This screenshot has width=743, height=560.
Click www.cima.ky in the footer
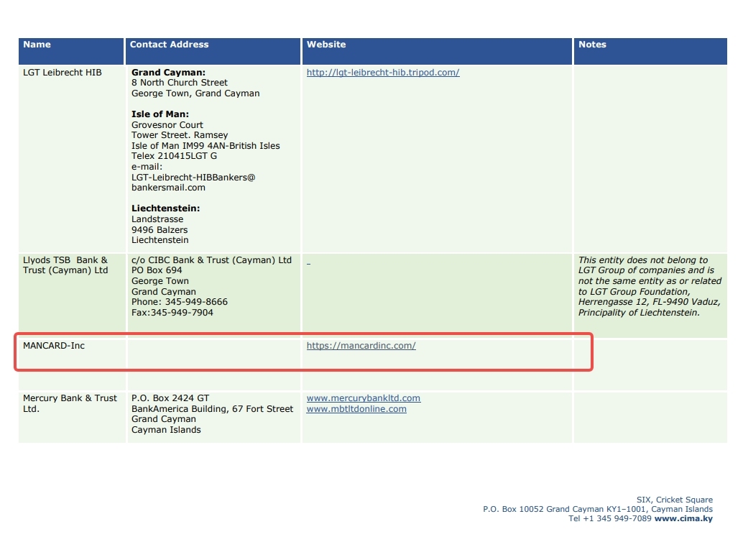[683, 518]
